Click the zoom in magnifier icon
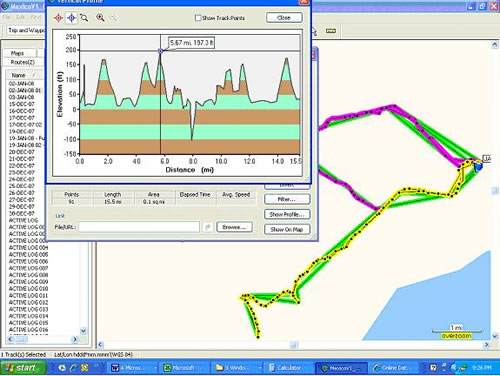Screen dimensions: 500x376 (100, 18)
